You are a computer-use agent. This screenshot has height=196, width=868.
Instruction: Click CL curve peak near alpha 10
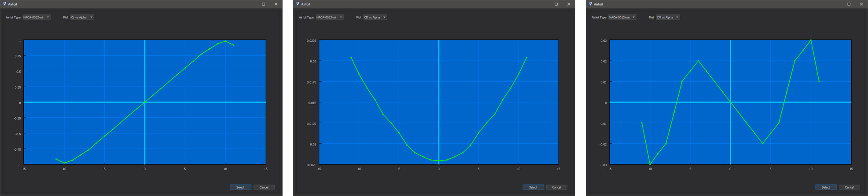coord(225,41)
